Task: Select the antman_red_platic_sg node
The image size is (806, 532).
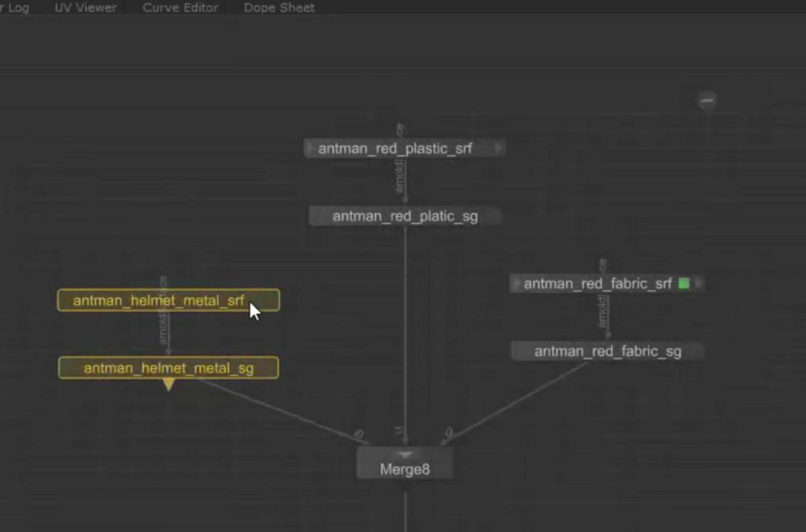Action: pos(405,216)
